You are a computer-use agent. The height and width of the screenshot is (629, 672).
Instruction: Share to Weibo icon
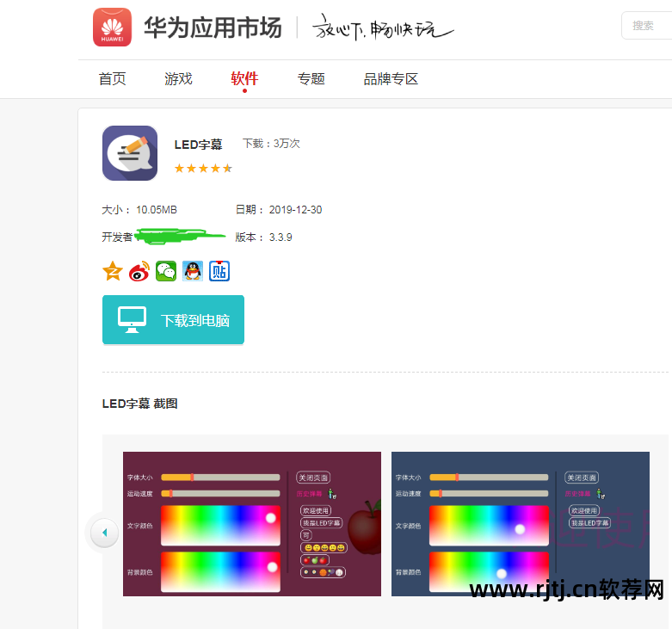click(x=139, y=271)
